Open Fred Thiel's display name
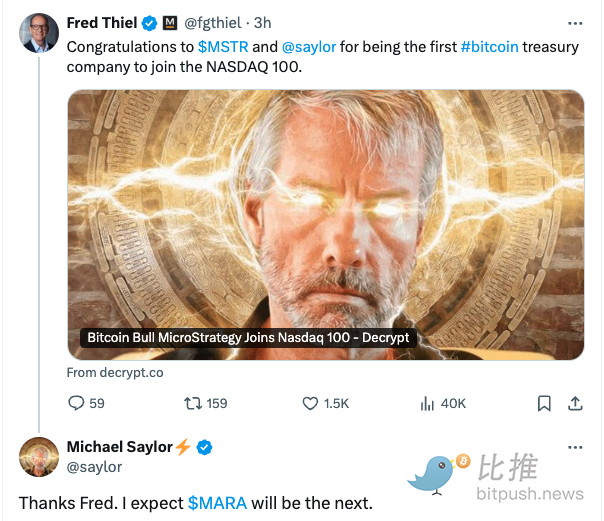The height and width of the screenshot is (521, 604). point(101,23)
